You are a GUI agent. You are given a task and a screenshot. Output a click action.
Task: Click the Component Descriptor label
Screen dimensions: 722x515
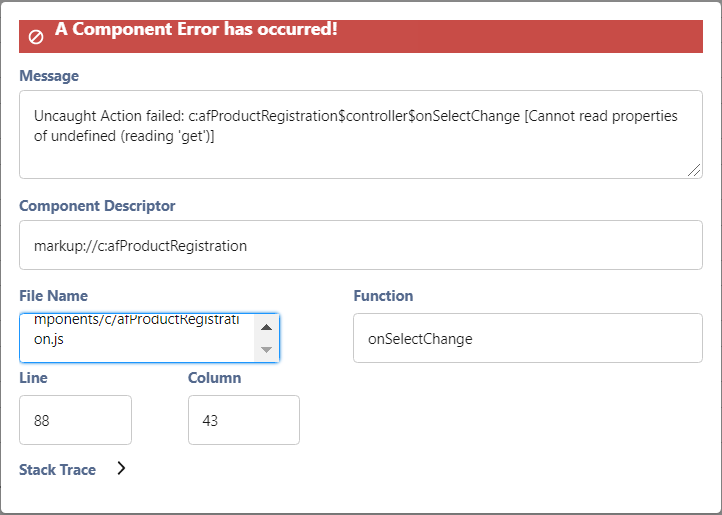[97, 206]
